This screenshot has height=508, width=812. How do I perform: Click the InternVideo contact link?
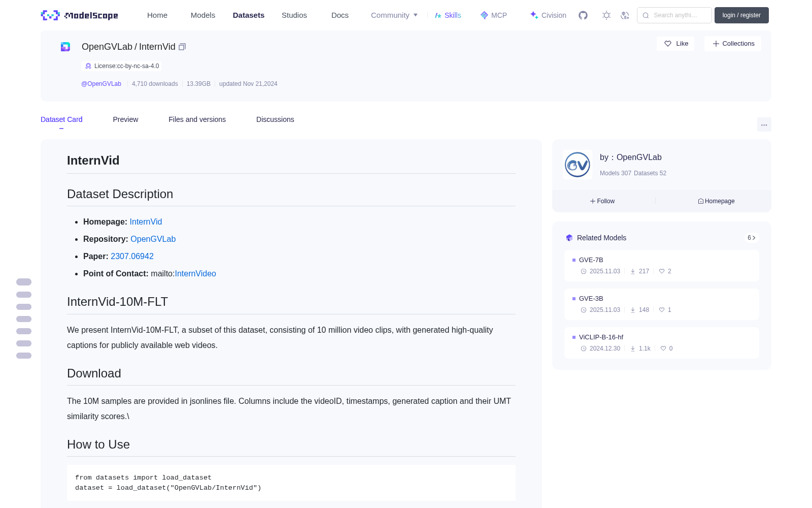(x=195, y=274)
